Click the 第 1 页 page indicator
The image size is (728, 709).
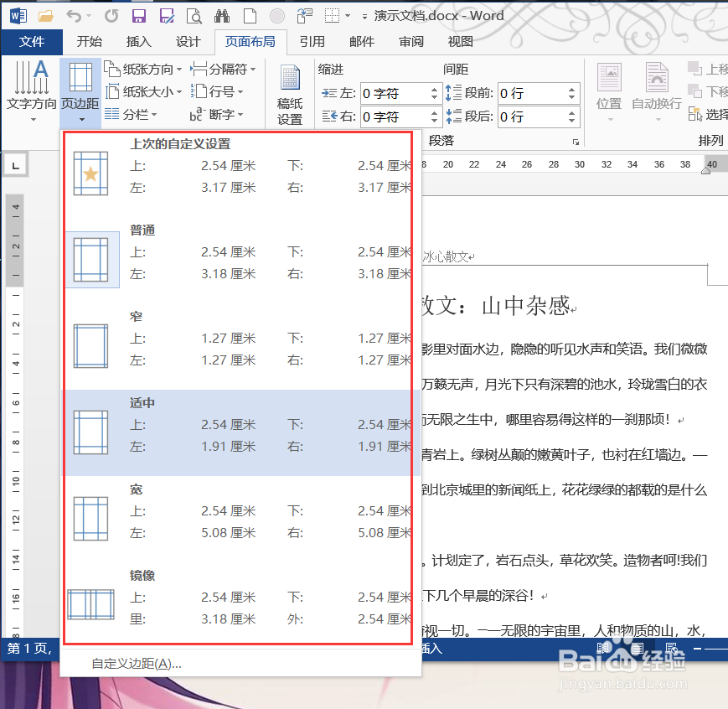[x=29, y=648]
